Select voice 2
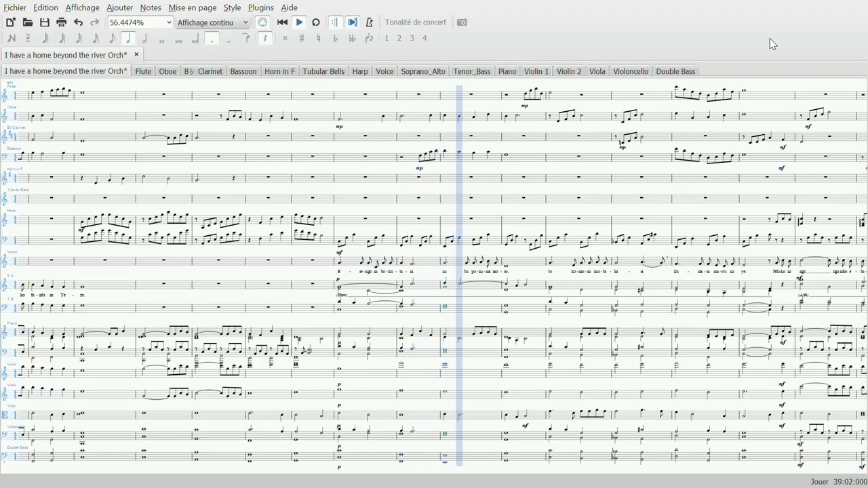 click(399, 39)
